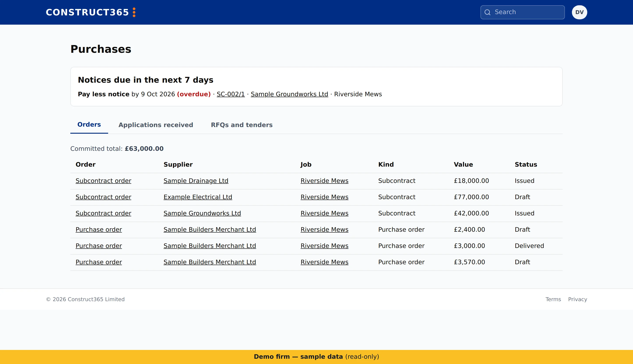Open the Privacy footer link
Image resolution: width=633 pixels, height=364 pixels.
coord(578,299)
